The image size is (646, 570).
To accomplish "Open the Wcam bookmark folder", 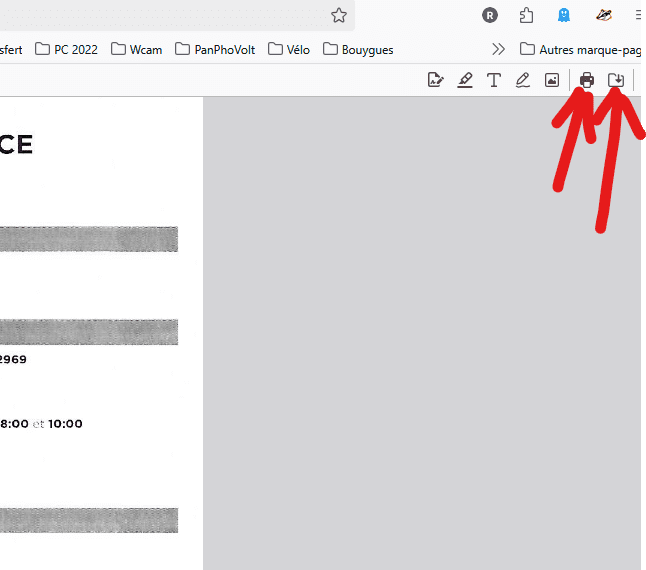I will click(136, 50).
